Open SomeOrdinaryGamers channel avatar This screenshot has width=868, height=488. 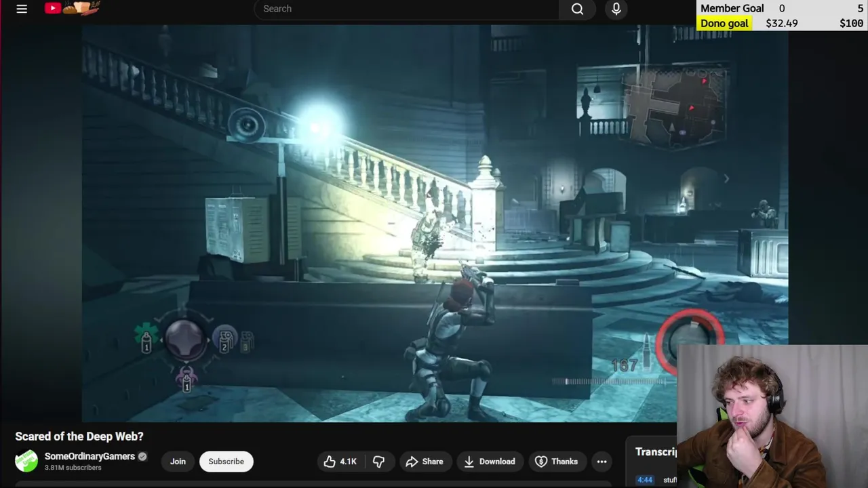point(26,461)
